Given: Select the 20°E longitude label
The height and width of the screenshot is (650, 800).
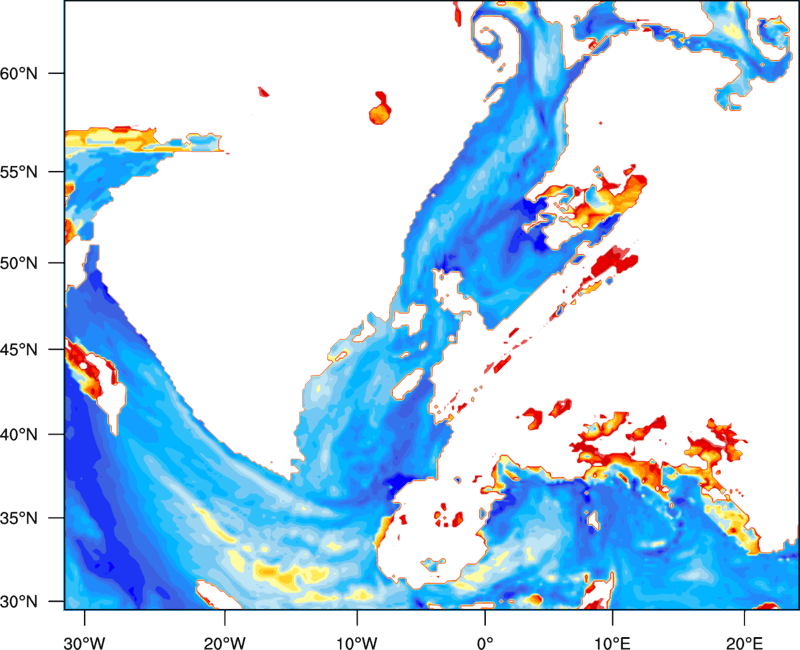Looking at the screenshot, I should click(744, 643).
